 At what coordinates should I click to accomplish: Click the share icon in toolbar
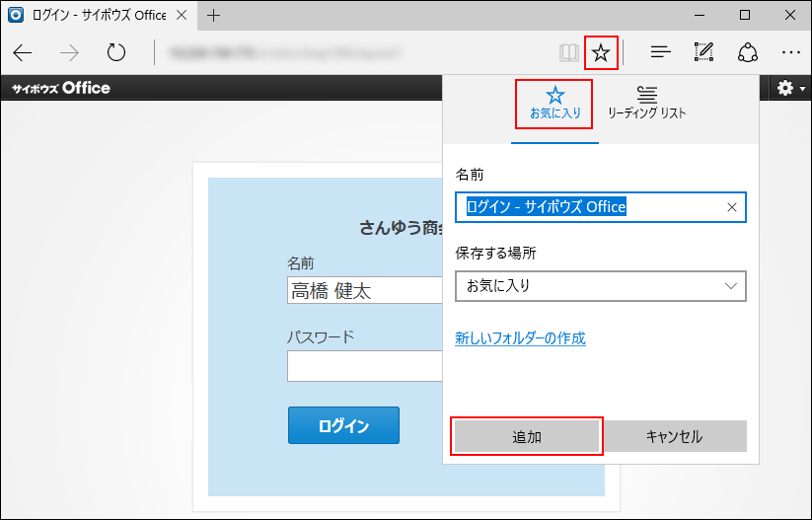click(748, 52)
